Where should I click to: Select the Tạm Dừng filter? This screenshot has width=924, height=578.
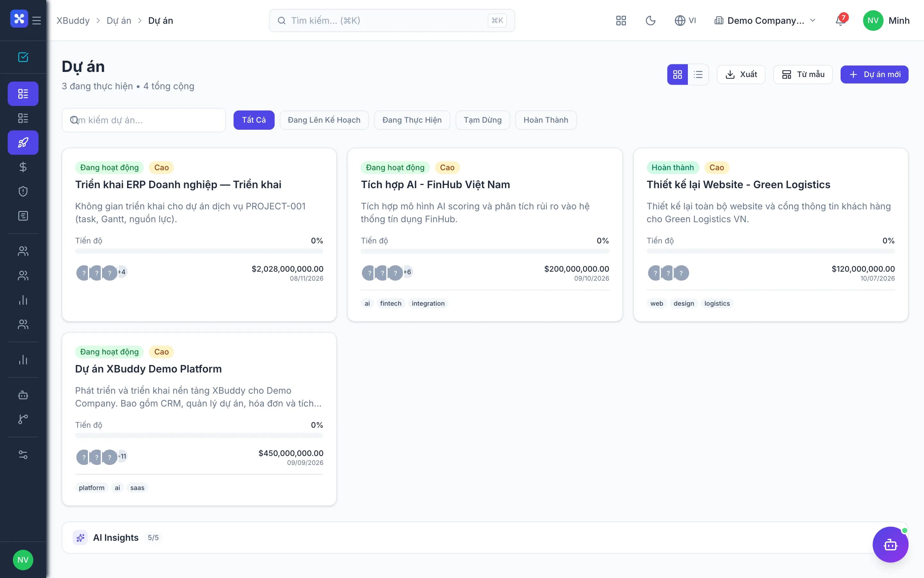tap(483, 120)
